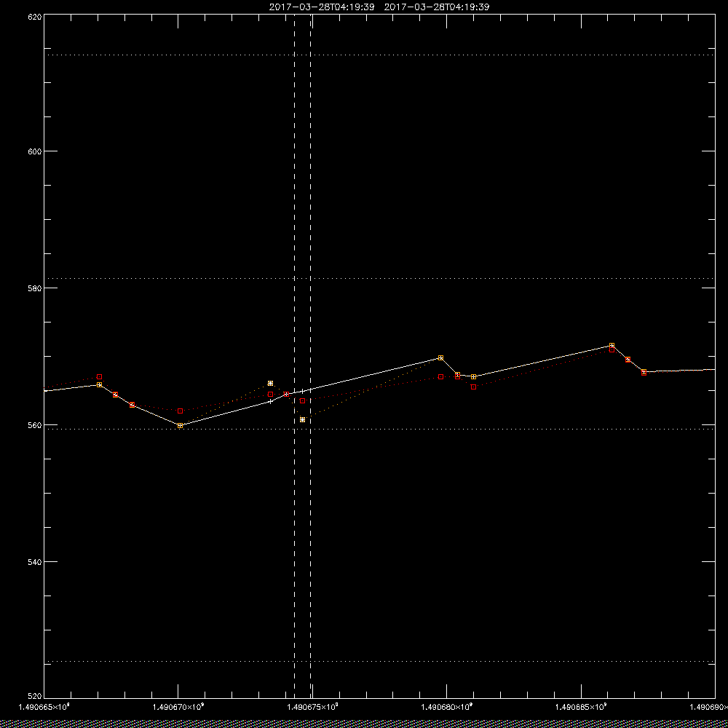Click the 1.490675×10⁹ x-axis label
The width and height of the screenshot is (728, 728).
(x=312, y=707)
